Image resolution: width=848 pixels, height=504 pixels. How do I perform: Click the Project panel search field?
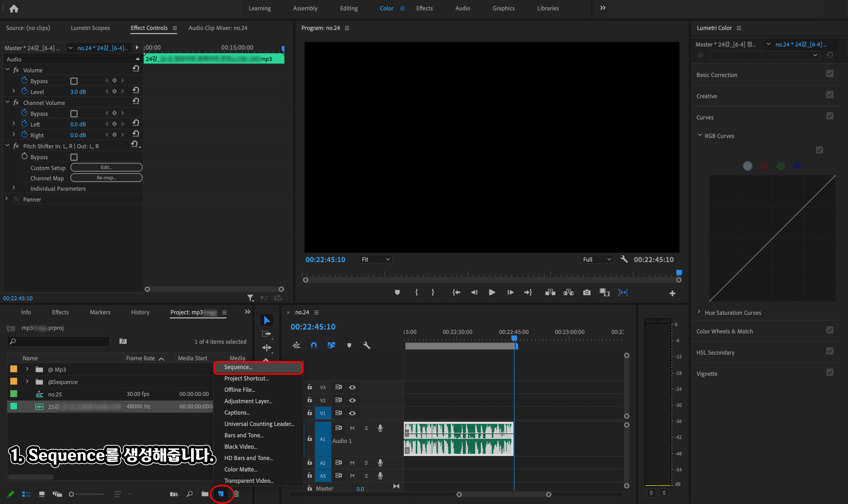(58, 341)
